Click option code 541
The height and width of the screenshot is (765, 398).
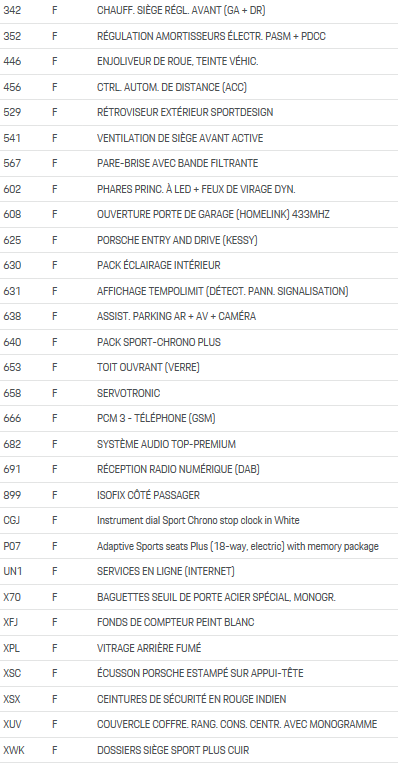[x=12, y=138]
